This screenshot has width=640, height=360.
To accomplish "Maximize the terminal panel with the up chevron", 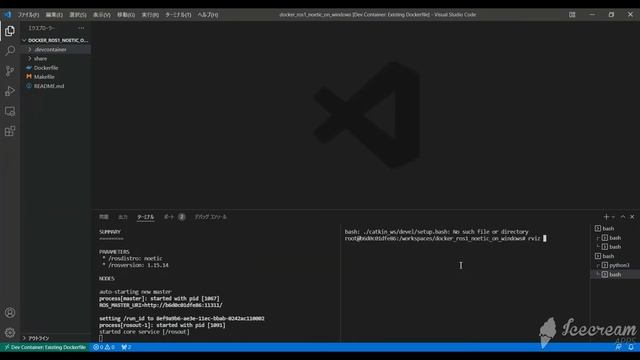I will 623,217.
